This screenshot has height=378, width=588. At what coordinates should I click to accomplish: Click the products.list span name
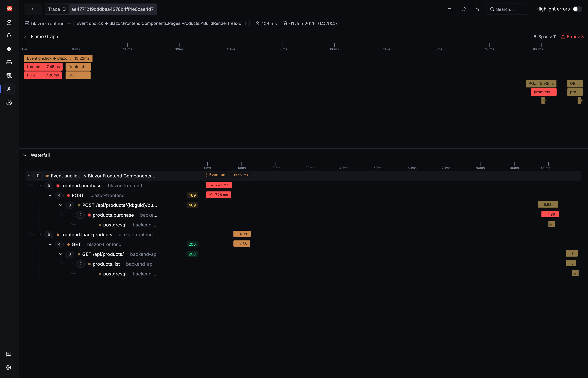click(106, 264)
